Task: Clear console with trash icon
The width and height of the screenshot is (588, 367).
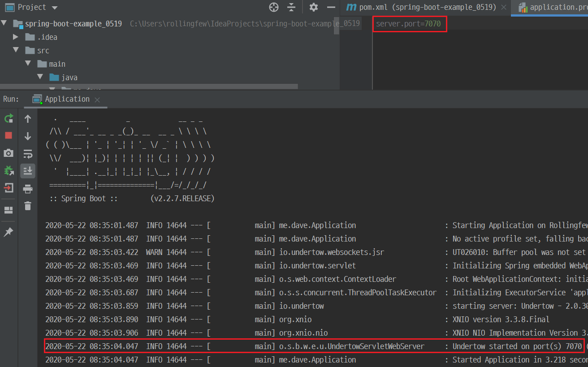Action: pos(28,206)
